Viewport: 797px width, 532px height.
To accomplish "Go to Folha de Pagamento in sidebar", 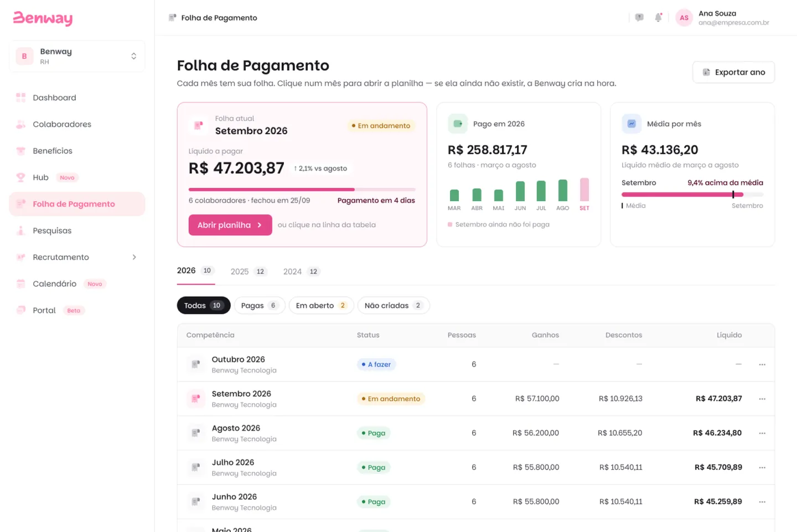I will tap(77, 204).
